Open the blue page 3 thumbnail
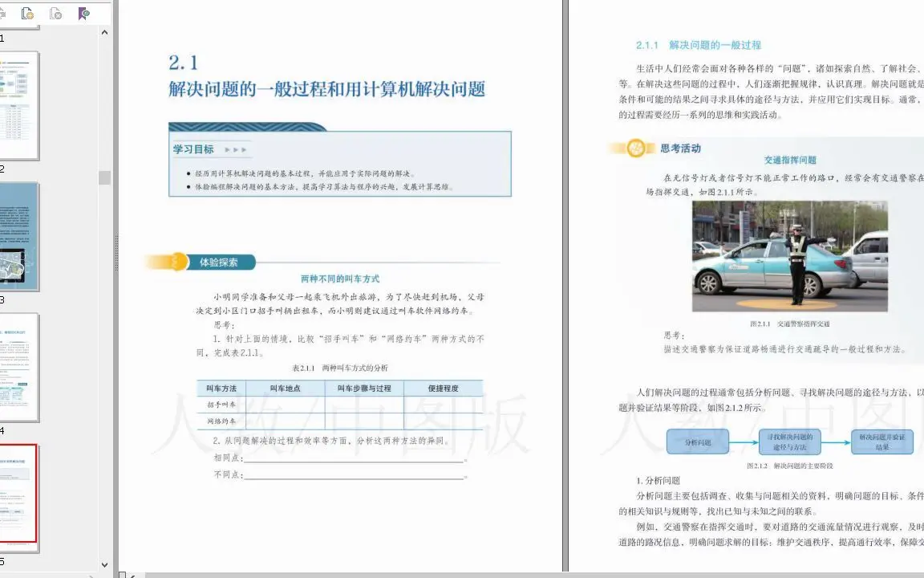Screen dimensions: 924x578 19,237
